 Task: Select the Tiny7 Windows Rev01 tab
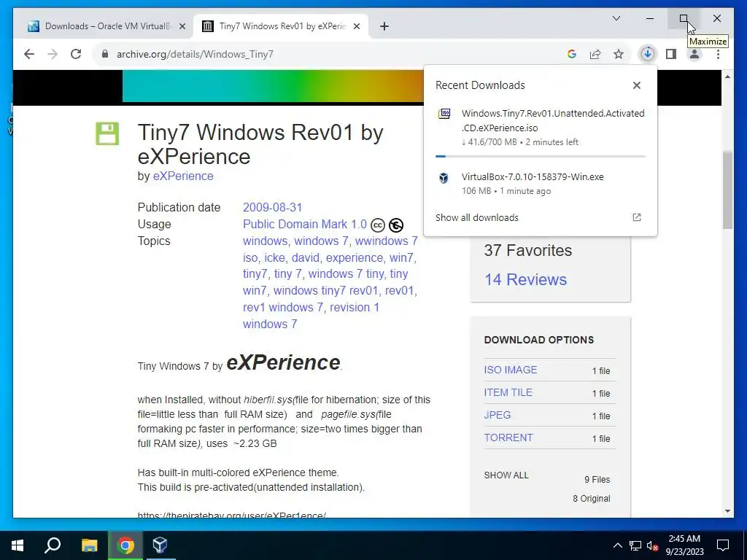tap(280, 26)
